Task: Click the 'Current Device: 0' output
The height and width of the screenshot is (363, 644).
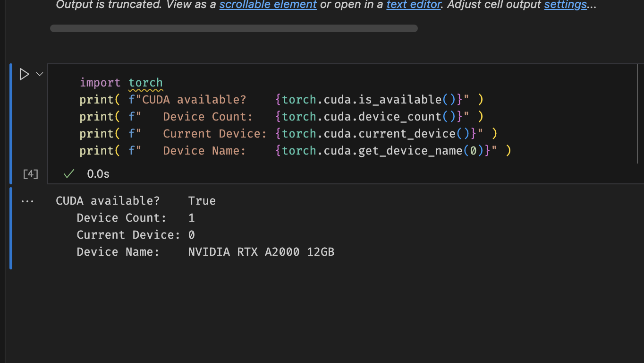Action: pyautogui.click(x=136, y=235)
